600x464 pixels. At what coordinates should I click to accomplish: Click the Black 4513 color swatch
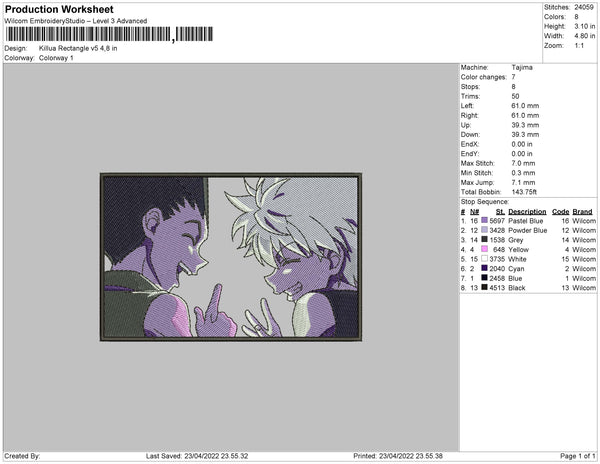[x=484, y=287]
